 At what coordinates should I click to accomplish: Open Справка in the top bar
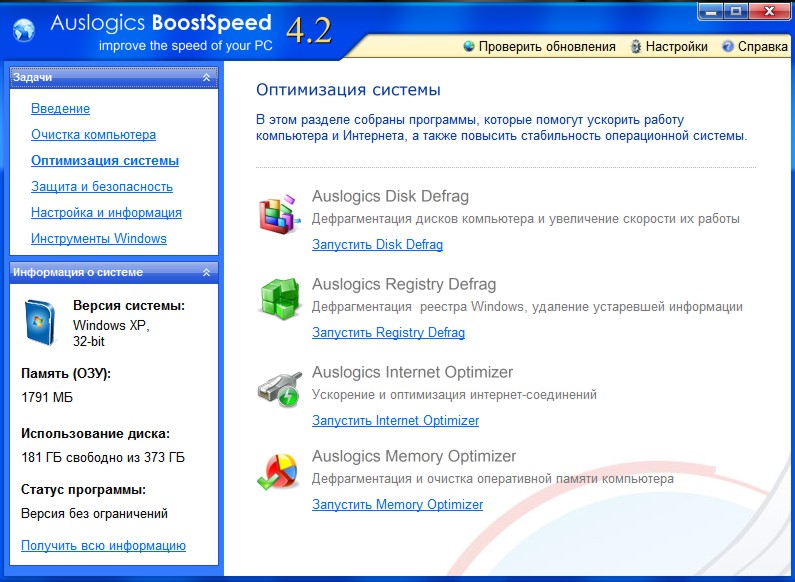[763, 47]
